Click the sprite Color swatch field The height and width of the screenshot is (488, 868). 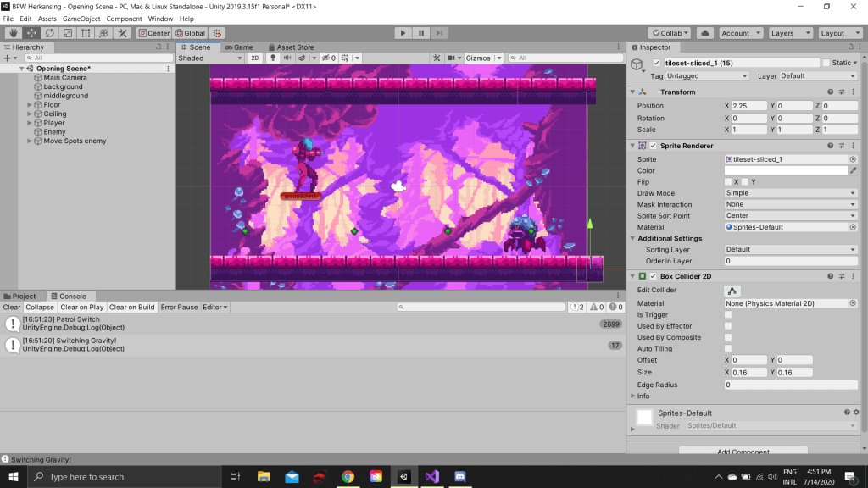[785, 170]
